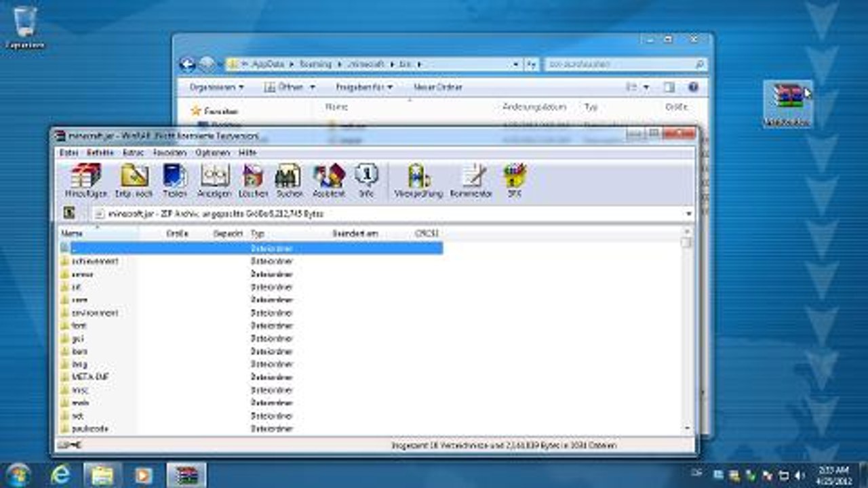Viewport: 868px width, 488px height.
Task: Open the Optionen menu
Action: [x=213, y=152]
